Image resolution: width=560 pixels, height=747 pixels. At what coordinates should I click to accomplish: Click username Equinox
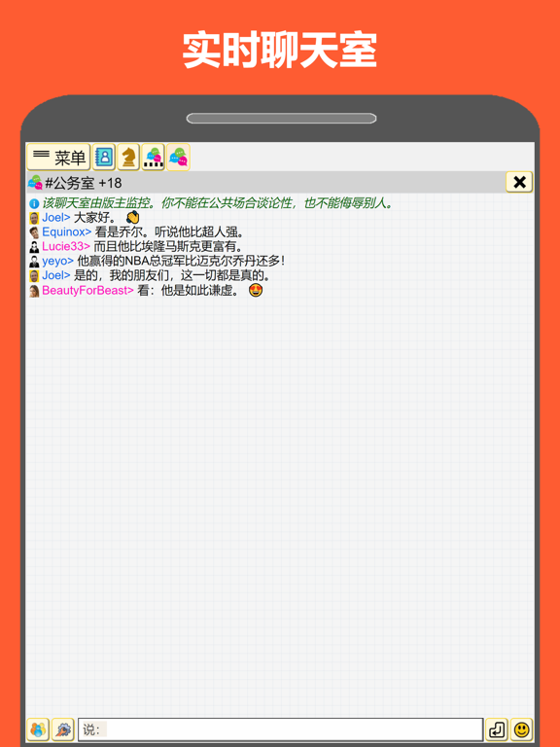[x=67, y=232]
